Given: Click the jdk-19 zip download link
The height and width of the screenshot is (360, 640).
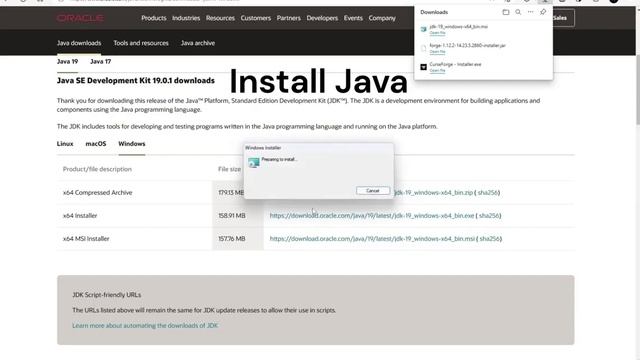Looking at the screenshot, I should point(433,192).
